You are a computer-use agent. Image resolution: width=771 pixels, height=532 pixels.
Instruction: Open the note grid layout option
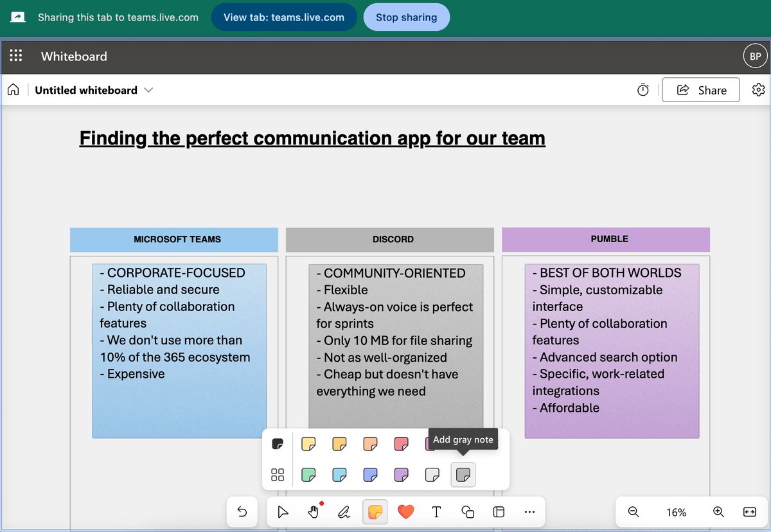(278, 475)
